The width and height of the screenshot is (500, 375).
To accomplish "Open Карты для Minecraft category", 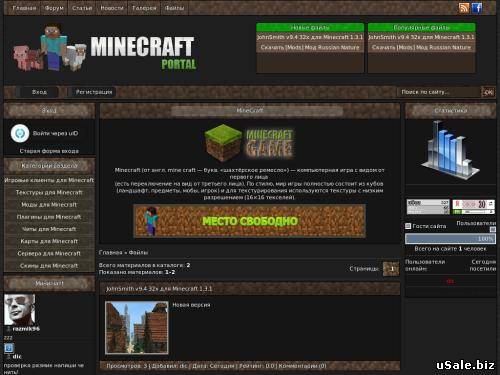I will [x=49, y=241].
